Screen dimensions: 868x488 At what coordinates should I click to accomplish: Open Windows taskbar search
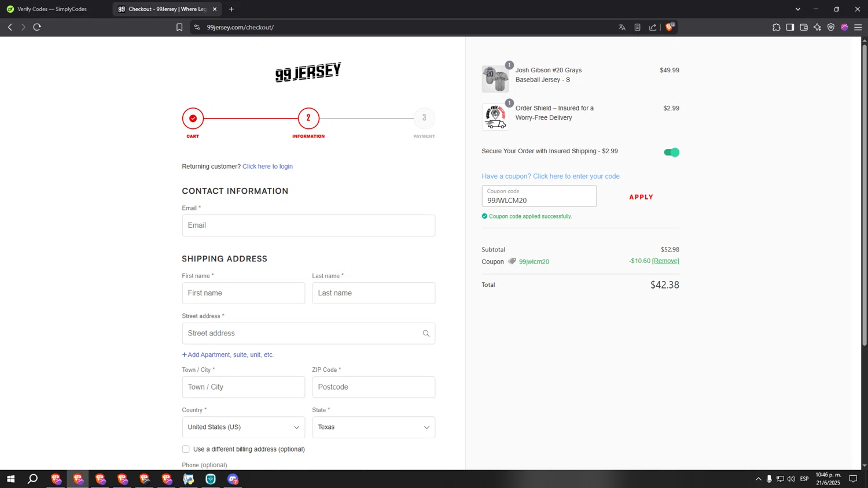pos(33,479)
